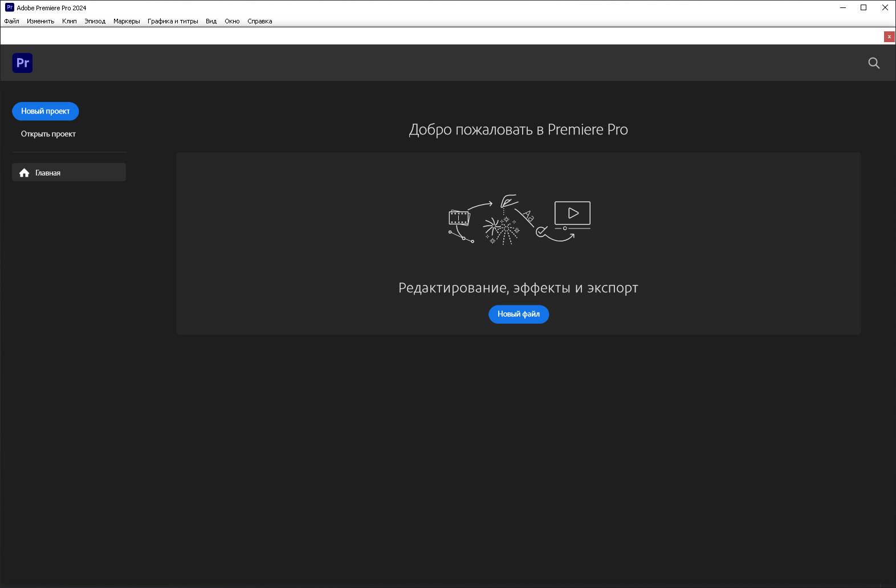Screen dimensions: 896x588
Task: Open the search magnifier icon
Action: coord(874,63)
